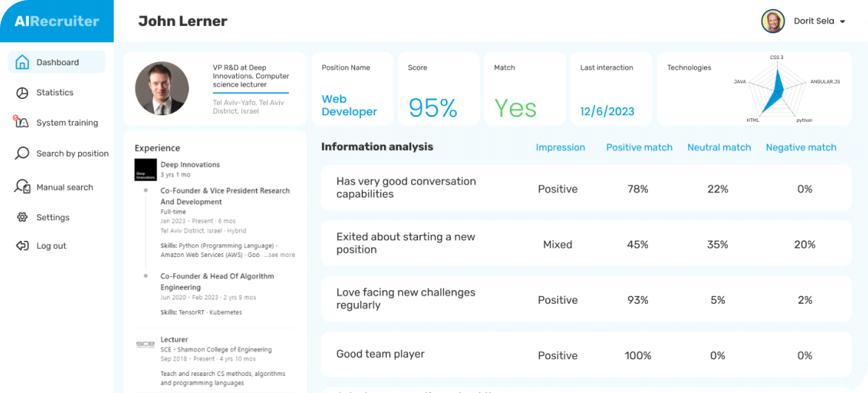Open the Statistics menu item

[x=55, y=92]
